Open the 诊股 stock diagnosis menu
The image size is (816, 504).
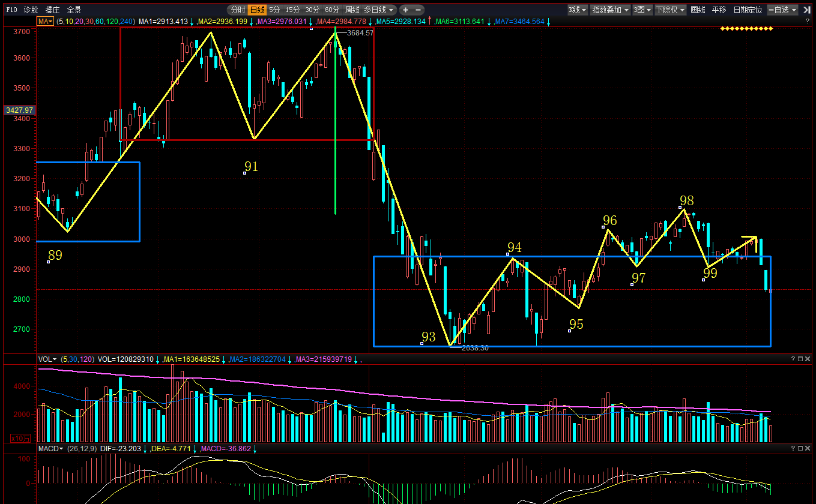(31, 10)
